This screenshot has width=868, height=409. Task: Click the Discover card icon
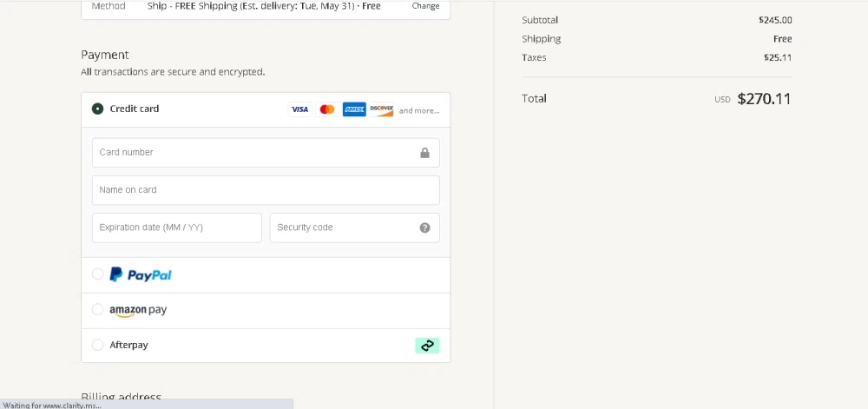coord(382,109)
